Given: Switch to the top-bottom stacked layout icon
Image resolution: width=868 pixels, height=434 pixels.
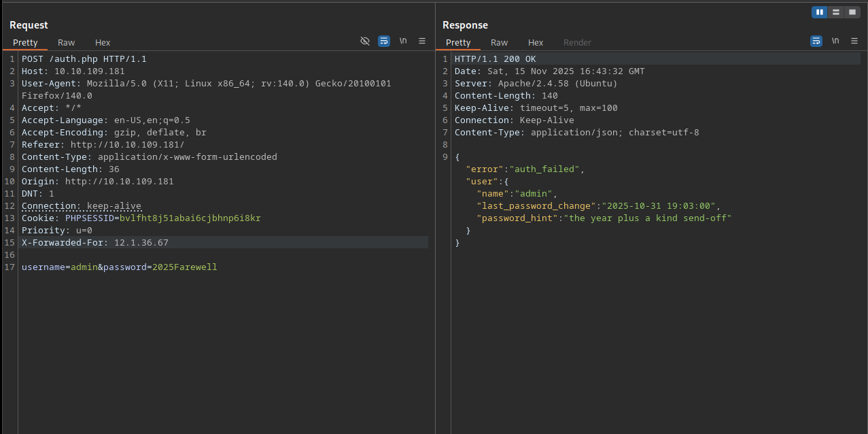Looking at the screenshot, I should [836, 12].
